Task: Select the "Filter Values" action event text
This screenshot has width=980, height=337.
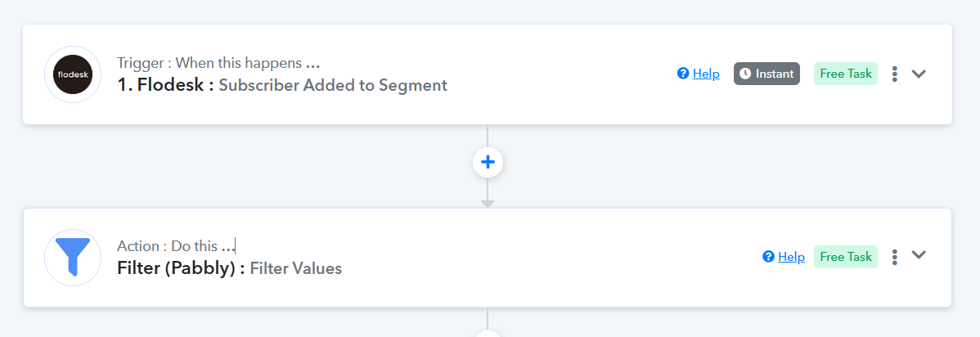Action: (x=295, y=268)
